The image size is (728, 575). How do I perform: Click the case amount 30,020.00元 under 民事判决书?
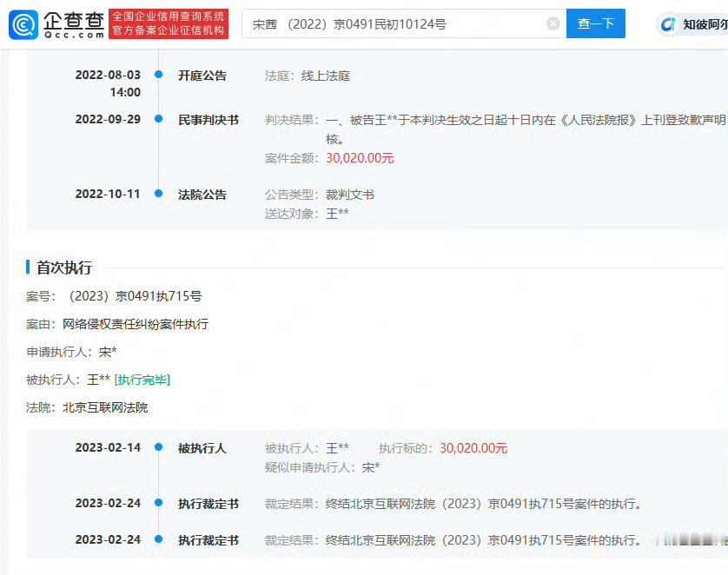(x=360, y=158)
